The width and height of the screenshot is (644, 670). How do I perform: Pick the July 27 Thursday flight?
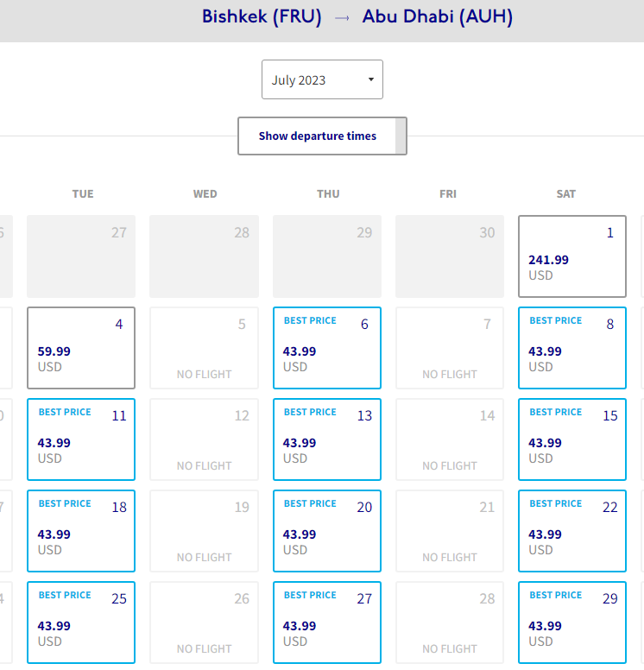[x=327, y=623]
